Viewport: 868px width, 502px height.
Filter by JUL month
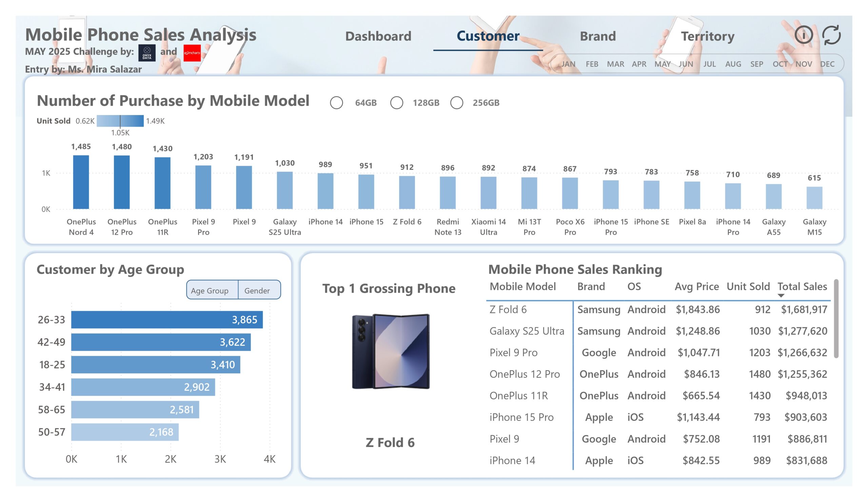tap(709, 64)
